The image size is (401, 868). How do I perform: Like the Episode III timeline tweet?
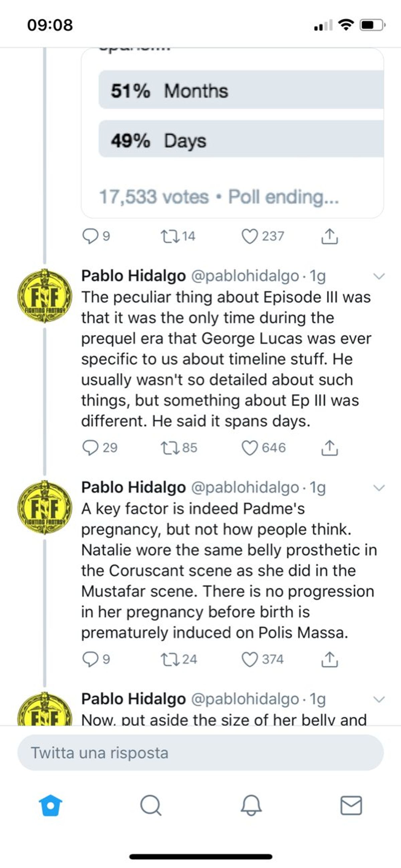click(x=250, y=448)
